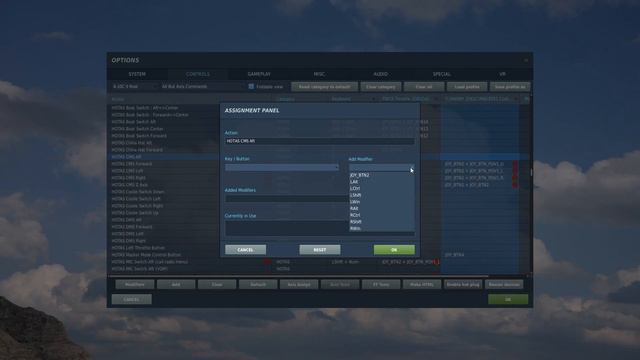Click the Load profile button
The height and width of the screenshot is (360, 640).
point(467,87)
